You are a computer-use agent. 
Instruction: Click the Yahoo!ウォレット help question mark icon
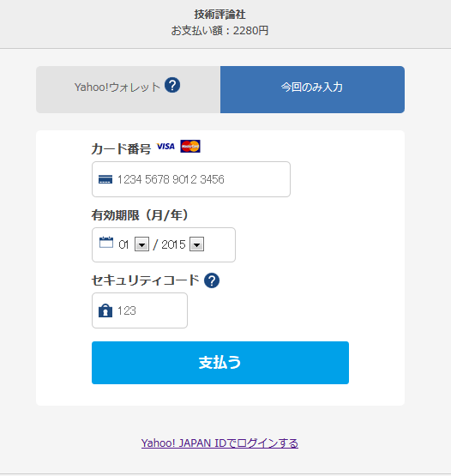tap(172, 85)
